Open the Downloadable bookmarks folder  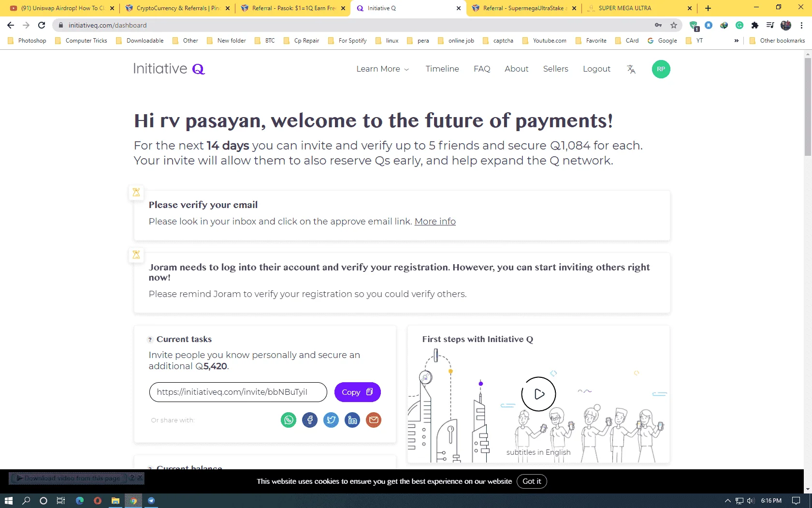140,41
